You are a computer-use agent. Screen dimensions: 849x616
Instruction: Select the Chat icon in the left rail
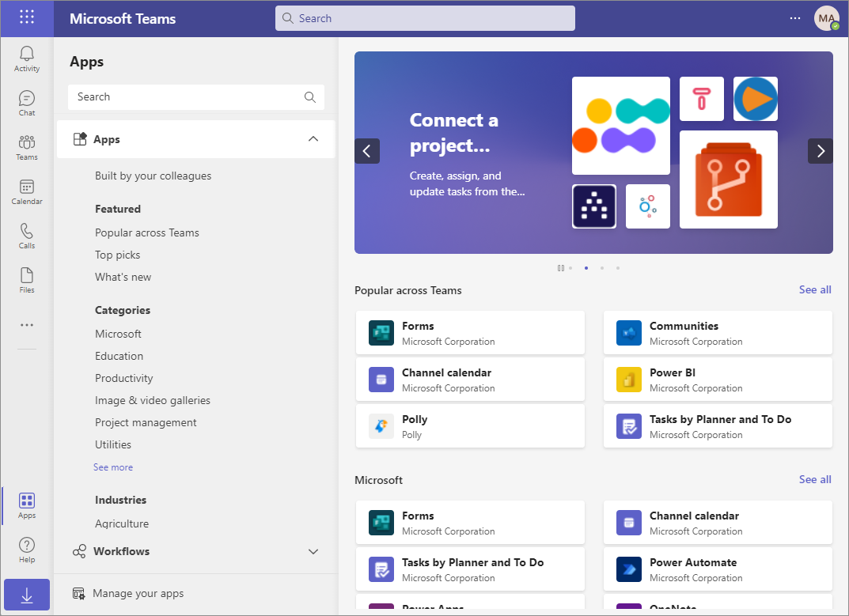(26, 101)
